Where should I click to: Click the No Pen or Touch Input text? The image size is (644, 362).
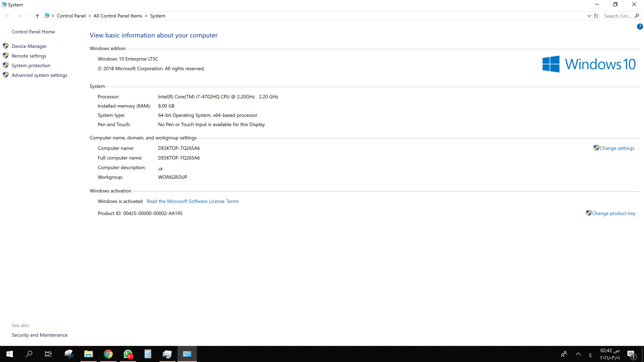[x=212, y=124]
